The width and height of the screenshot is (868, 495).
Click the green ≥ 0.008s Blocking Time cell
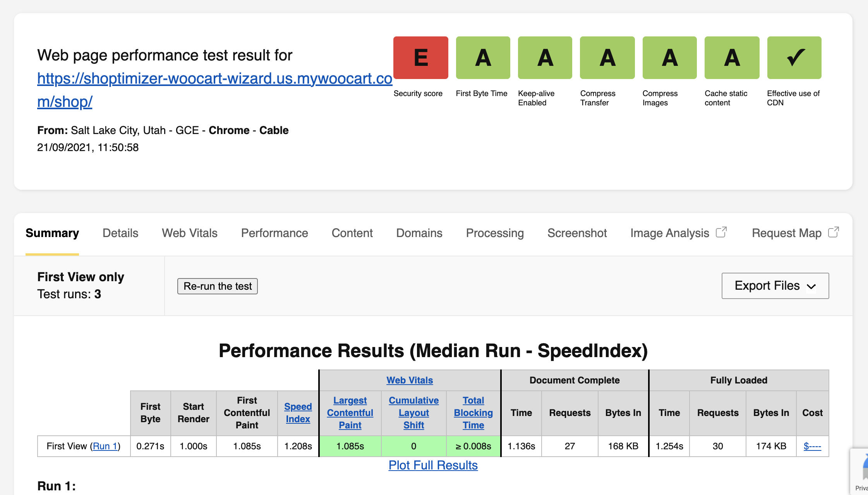pyautogui.click(x=473, y=446)
